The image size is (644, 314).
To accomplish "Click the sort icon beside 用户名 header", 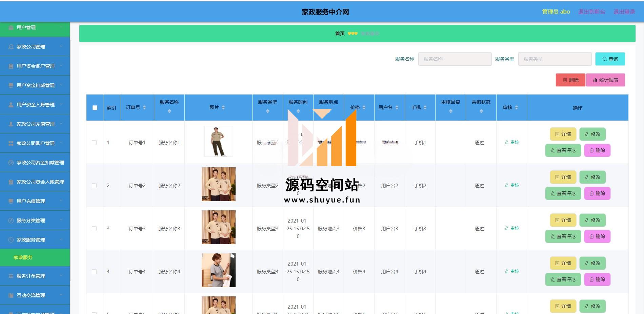I will pyautogui.click(x=397, y=107).
